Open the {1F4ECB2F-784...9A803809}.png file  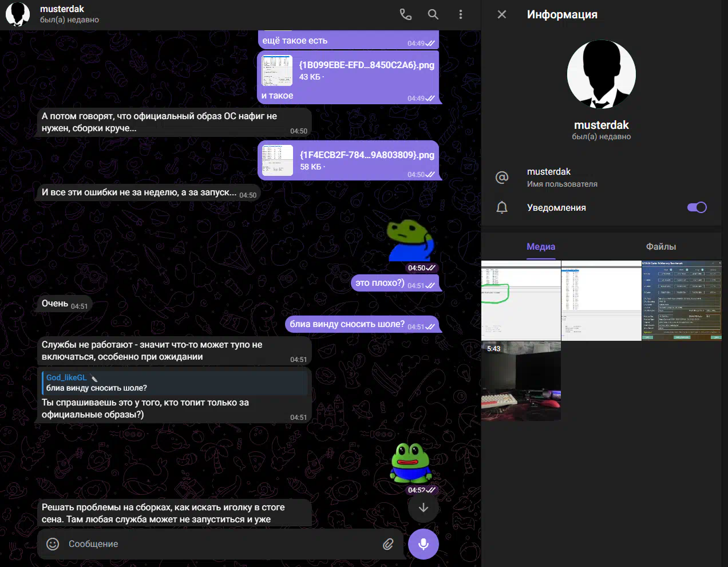point(278,160)
